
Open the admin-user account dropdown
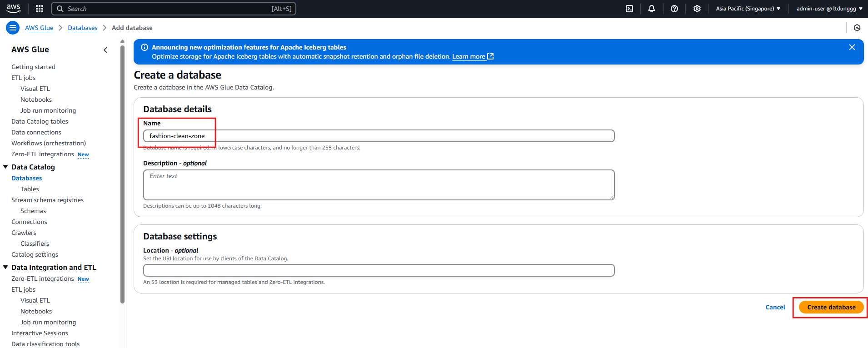(829, 9)
